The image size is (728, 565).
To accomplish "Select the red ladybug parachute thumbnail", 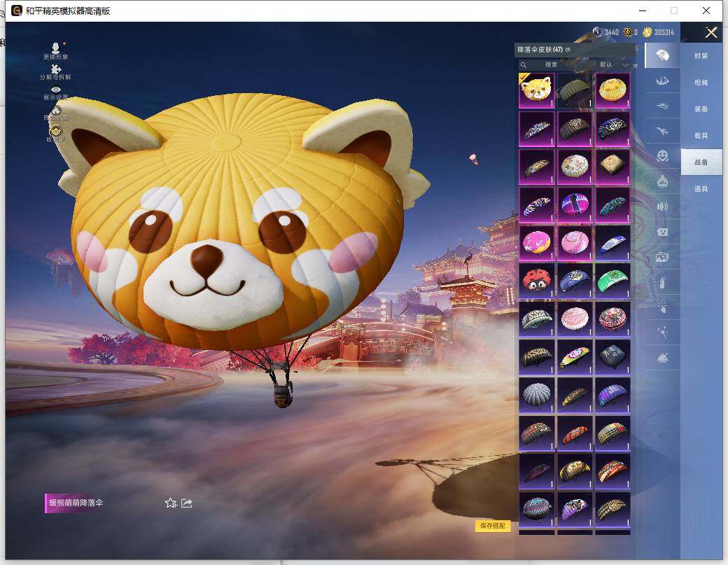I will (x=537, y=281).
